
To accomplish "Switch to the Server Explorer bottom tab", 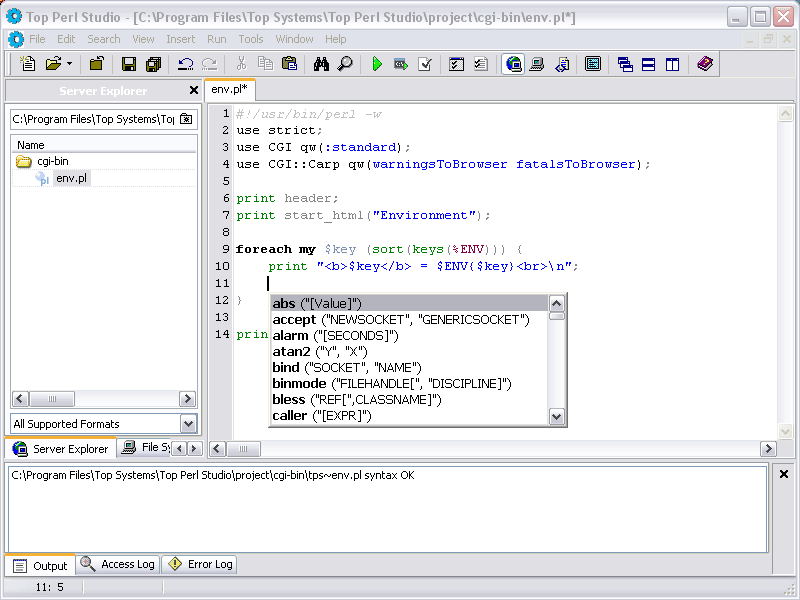I will coord(61,448).
